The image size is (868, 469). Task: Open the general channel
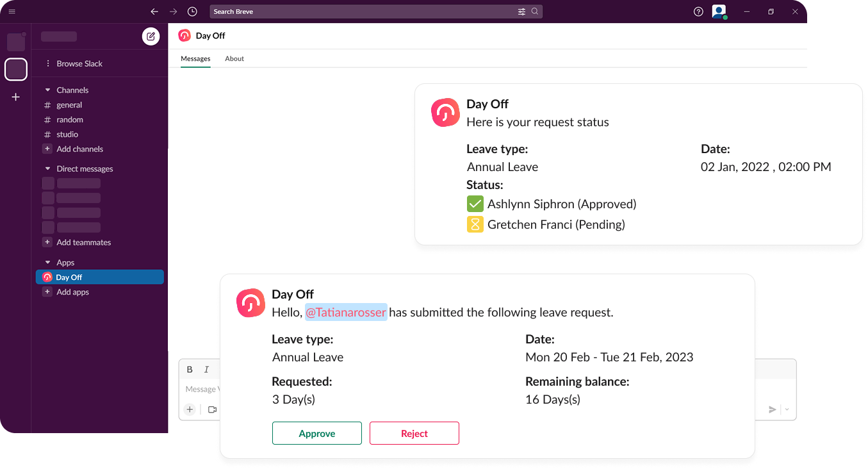[69, 105]
